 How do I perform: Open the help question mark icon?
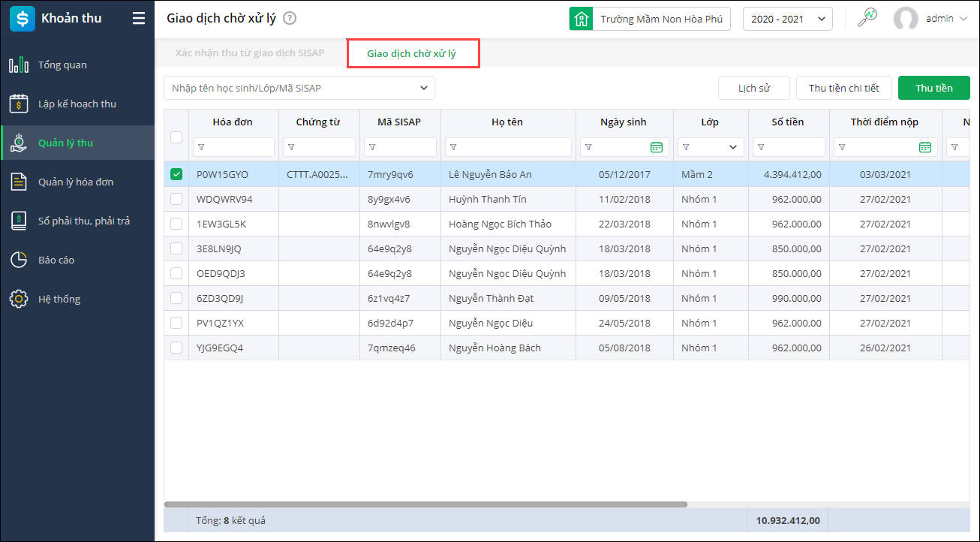[290, 18]
